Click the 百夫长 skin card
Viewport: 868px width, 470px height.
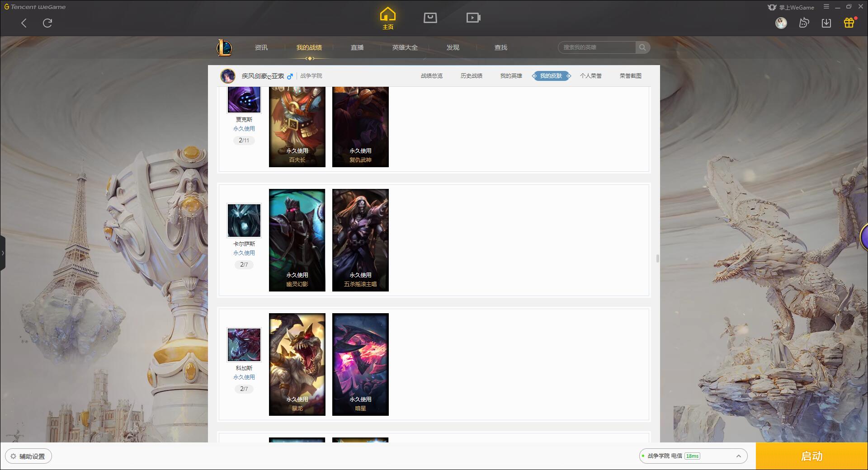297,127
